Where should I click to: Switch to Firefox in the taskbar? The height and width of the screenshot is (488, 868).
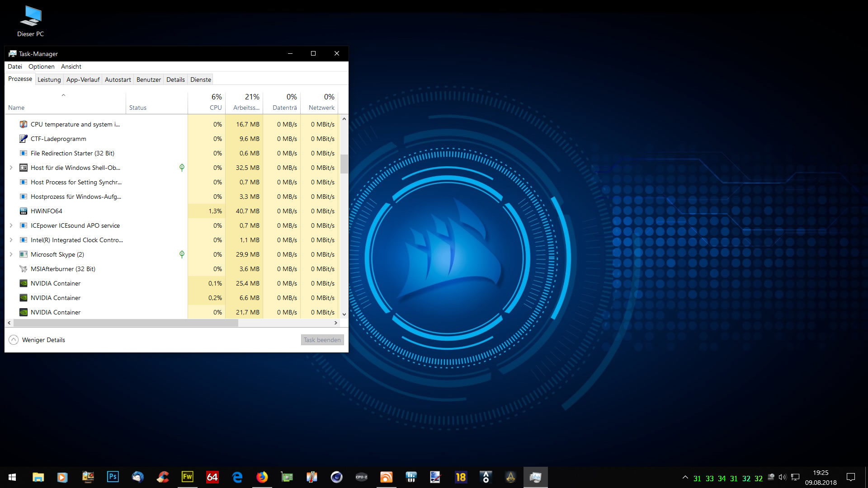pyautogui.click(x=262, y=477)
